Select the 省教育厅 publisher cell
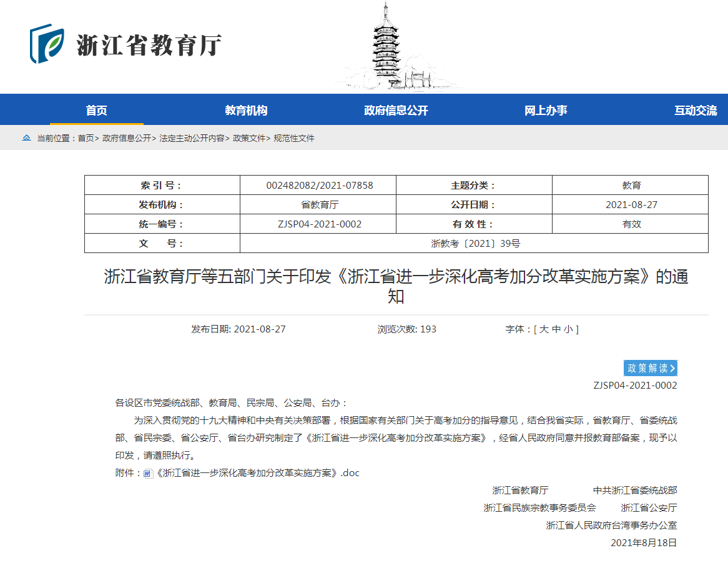This screenshot has height=563, width=728. pos(318,204)
